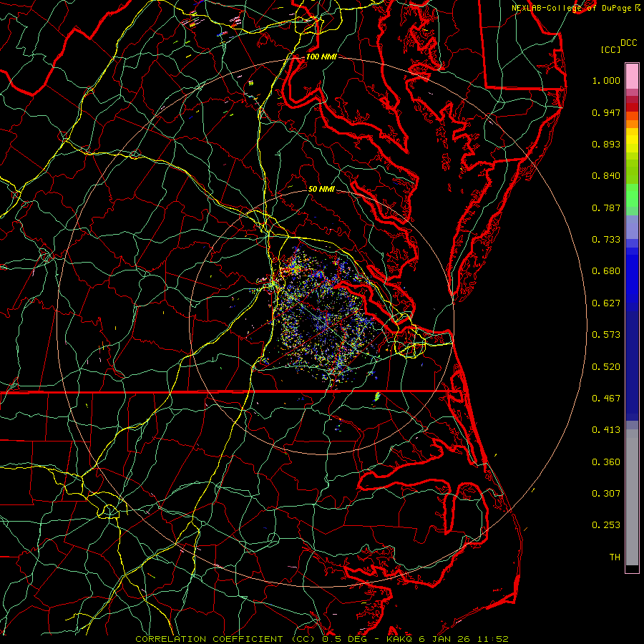This screenshot has height=644, width=644.
Task: Click the 0.947 legend value
Action: pos(606,112)
